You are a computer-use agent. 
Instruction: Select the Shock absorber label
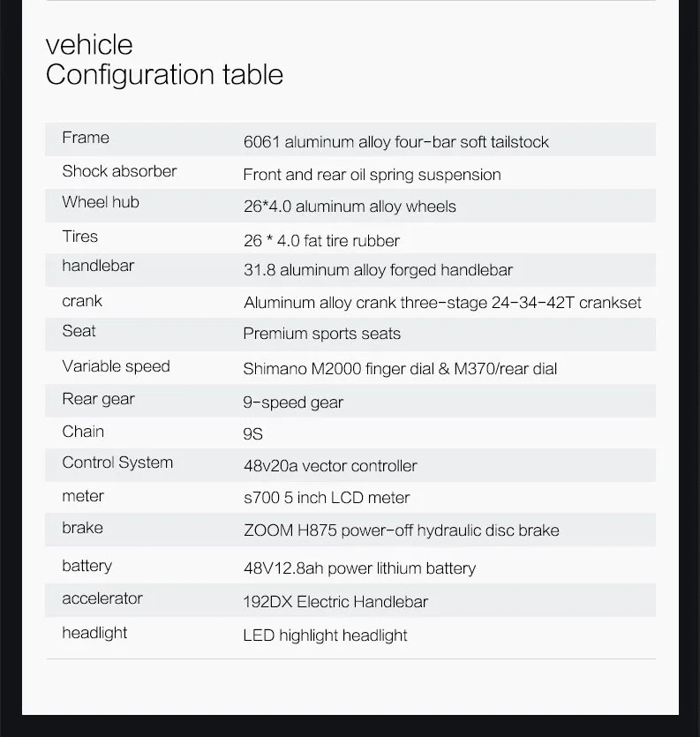[119, 171]
